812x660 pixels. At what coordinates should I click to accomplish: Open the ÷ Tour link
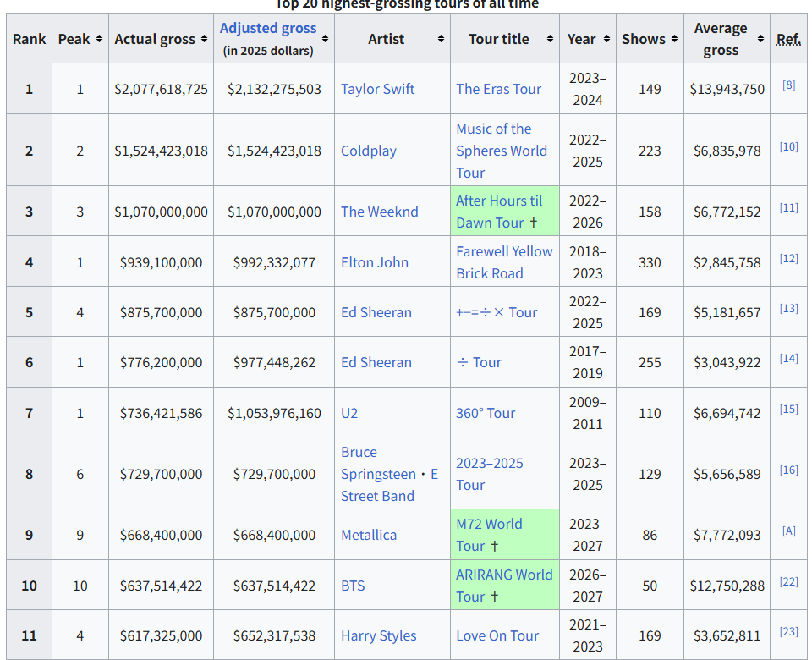coord(479,362)
